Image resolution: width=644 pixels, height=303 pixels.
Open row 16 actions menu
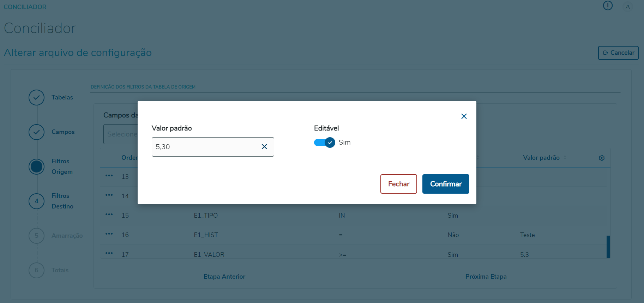pyautogui.click(x=109, y=234)
